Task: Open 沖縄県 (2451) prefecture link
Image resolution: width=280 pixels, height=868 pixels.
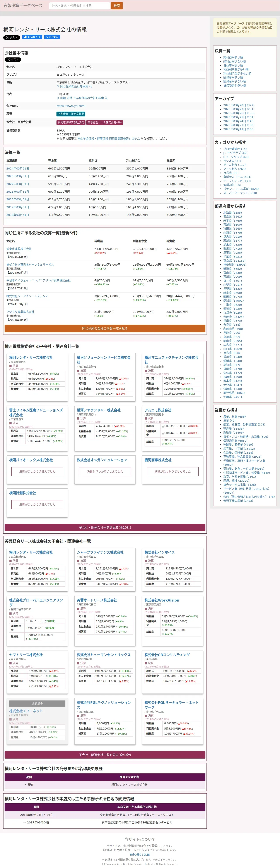Action: [x=232, y=397]
